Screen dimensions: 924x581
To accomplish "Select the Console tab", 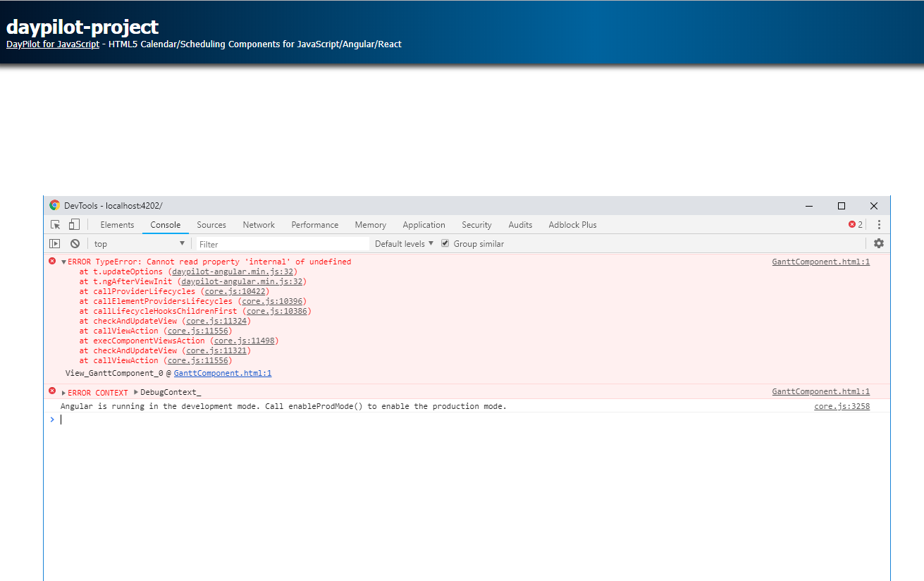I will [x=166, y=225].
